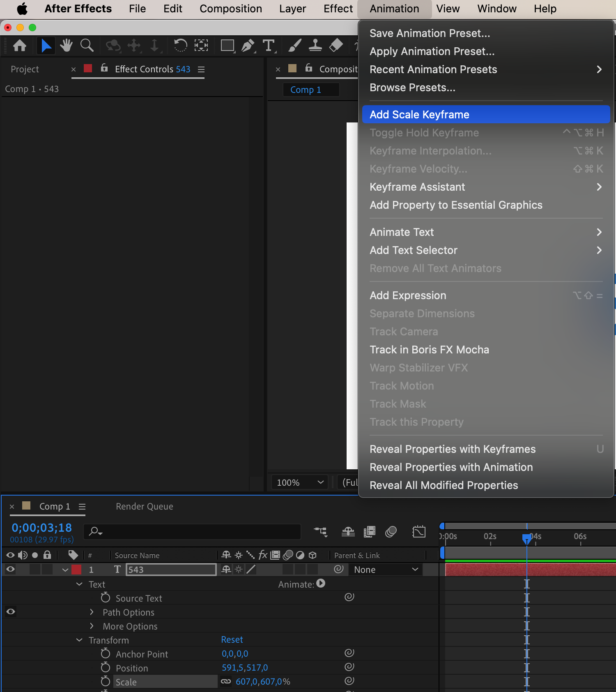Click the Home icon in toolbar
This screenshot has height=692, width=616.
[20, 45]
